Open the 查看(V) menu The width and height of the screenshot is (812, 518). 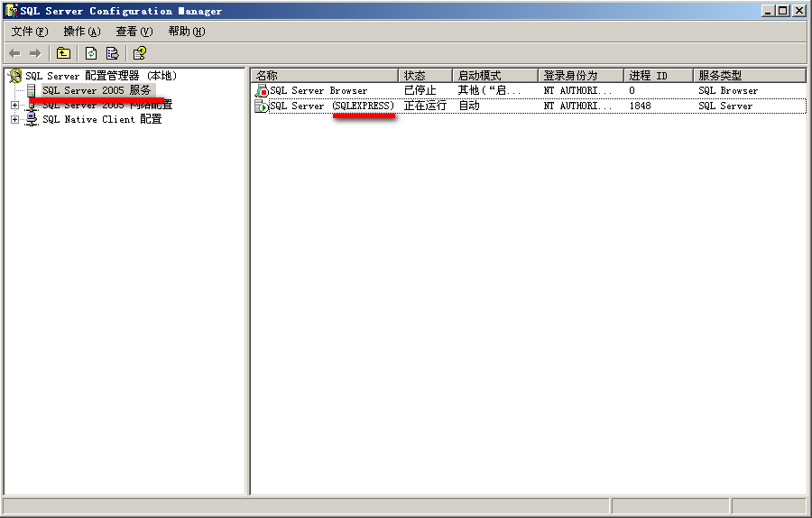(134, 32)
